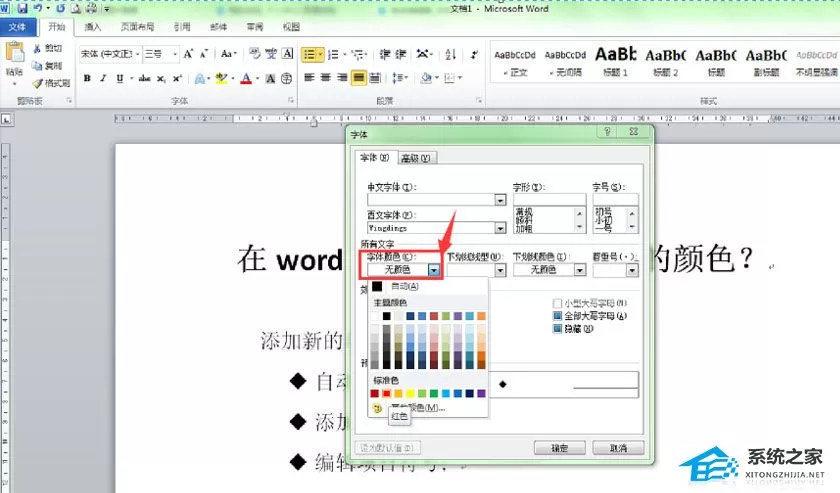Toggle the hidden text checkbox
Screen dimensions: 840x493
[x=557, y=328]
